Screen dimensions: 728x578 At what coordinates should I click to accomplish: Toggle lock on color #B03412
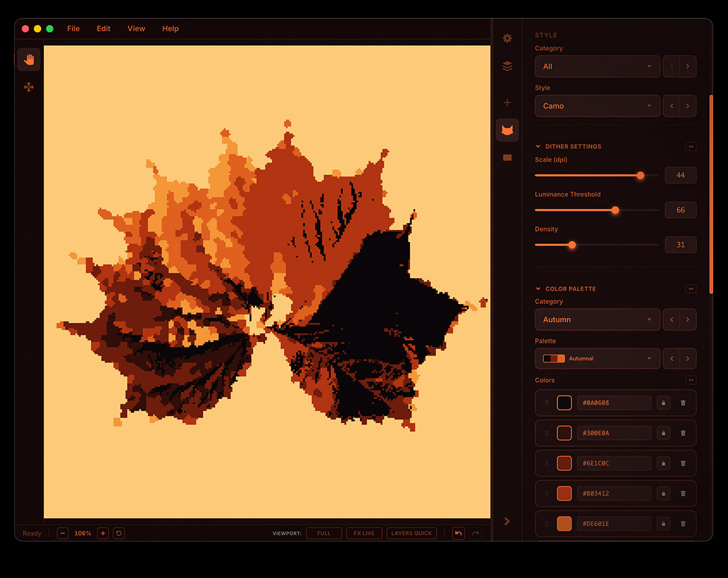point(663,493)
